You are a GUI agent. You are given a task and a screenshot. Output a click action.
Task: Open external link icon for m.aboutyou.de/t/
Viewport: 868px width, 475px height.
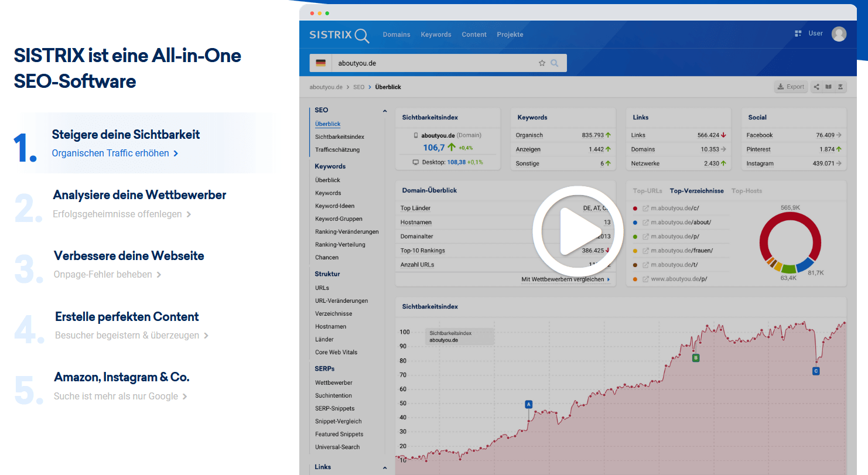click(646, 265)
